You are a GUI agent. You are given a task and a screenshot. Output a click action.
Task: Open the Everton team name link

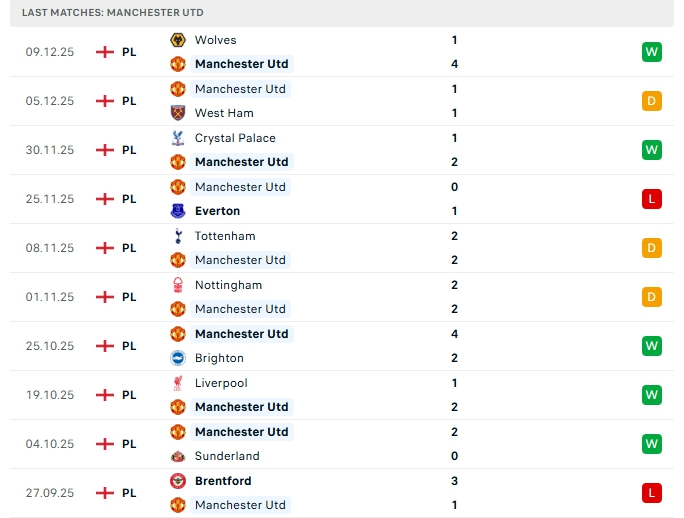(x=217, y=211)
